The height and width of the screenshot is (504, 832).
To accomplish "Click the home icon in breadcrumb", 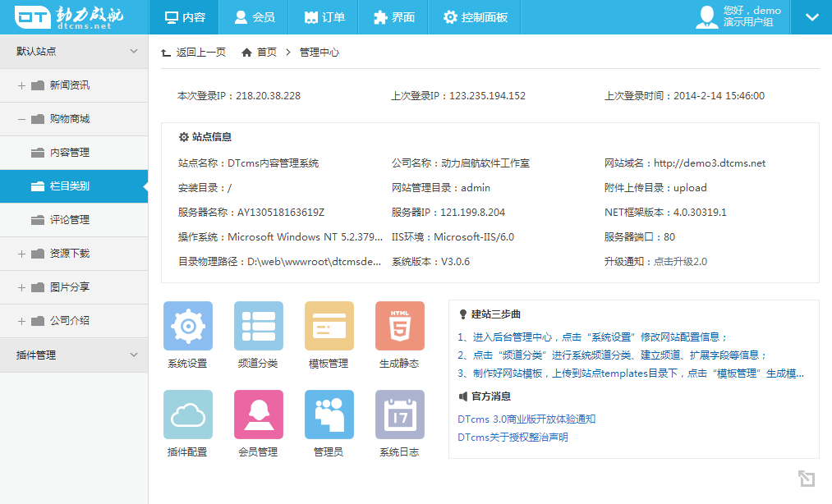I will tap(246, 52).
